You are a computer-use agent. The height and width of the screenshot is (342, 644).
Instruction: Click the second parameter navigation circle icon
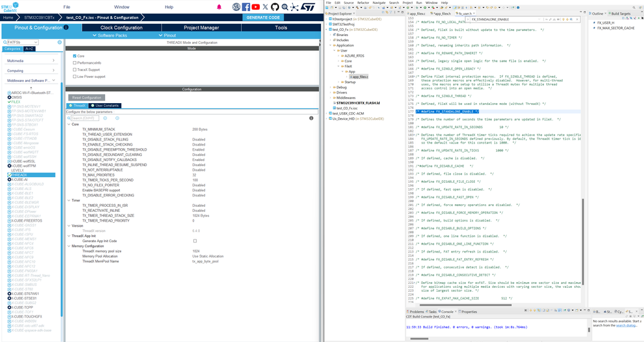click(117, 119)
